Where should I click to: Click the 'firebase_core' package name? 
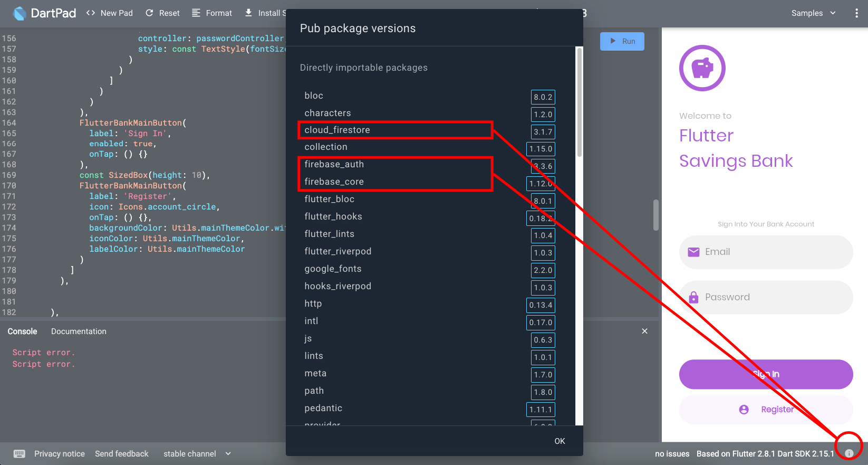point(334,182)
